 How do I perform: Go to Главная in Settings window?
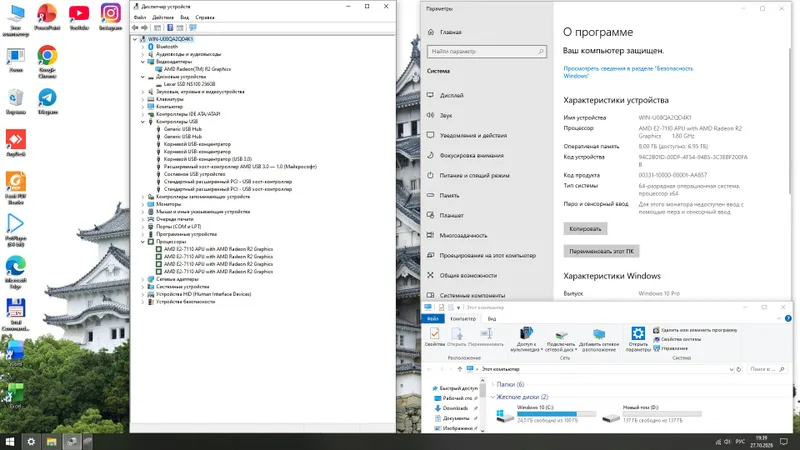451,32
